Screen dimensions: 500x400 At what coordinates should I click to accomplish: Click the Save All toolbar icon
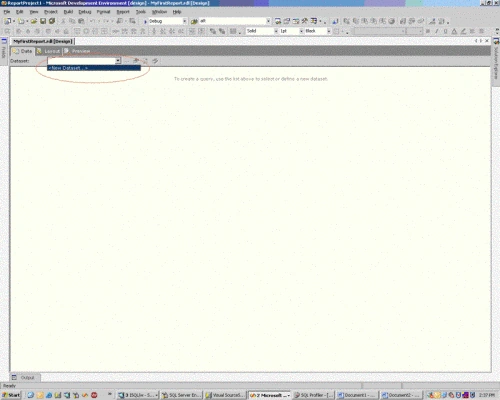52,21
